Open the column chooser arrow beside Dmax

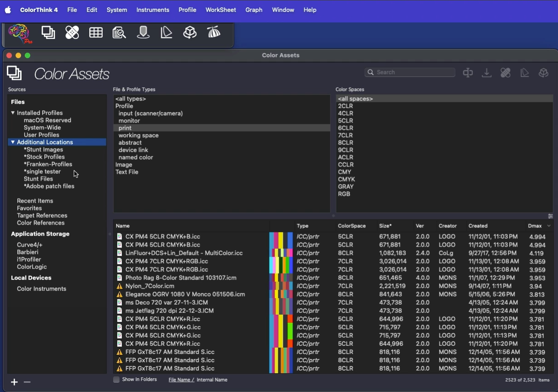[549, 226]
